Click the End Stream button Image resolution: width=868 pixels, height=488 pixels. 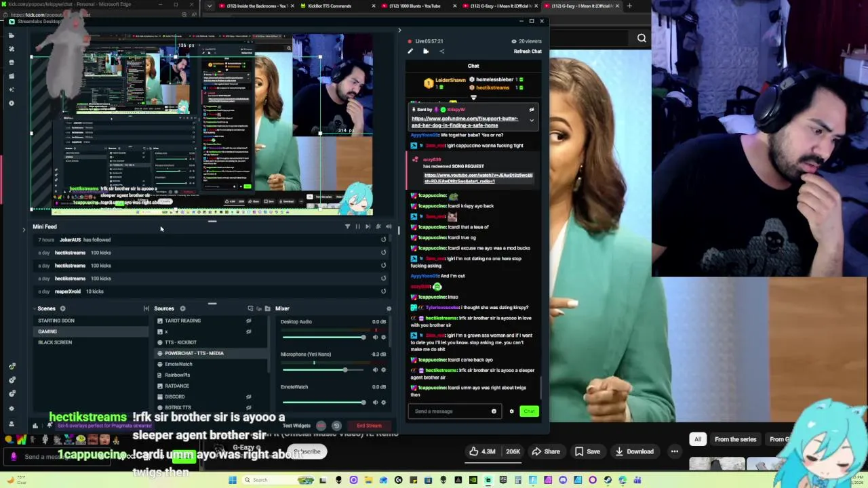(369, 426)
